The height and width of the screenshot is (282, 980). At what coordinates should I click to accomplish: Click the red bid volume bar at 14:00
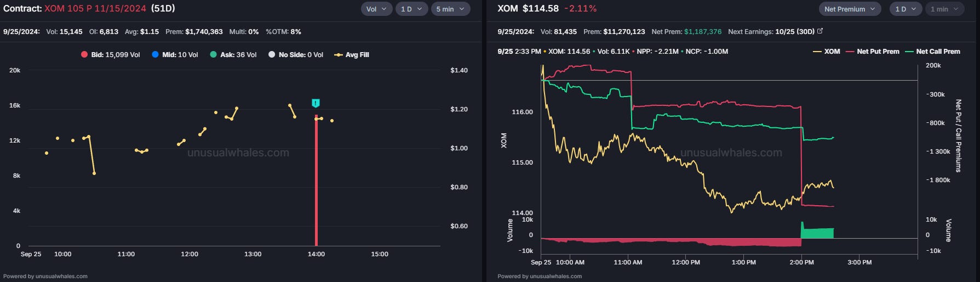pos(316,181)
